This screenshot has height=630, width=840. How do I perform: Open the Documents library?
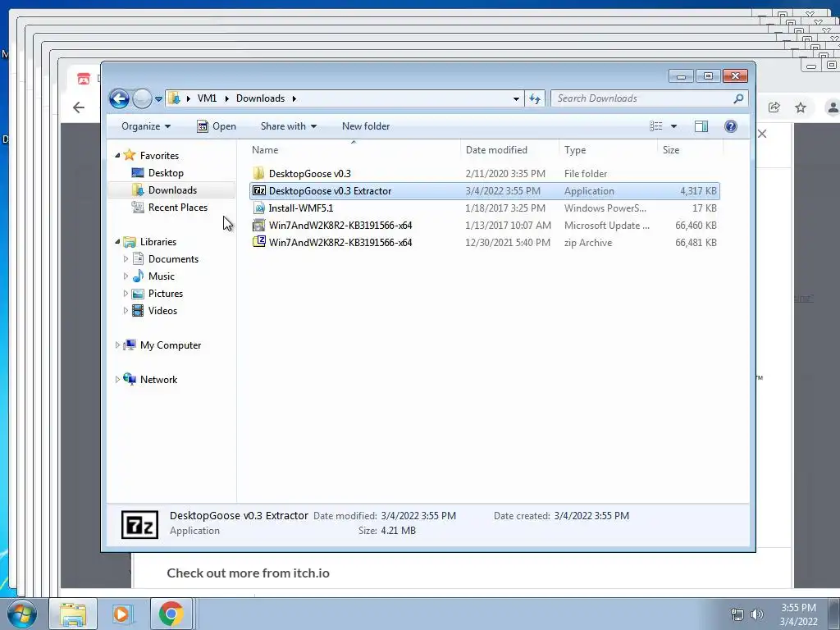coord(173,259)
